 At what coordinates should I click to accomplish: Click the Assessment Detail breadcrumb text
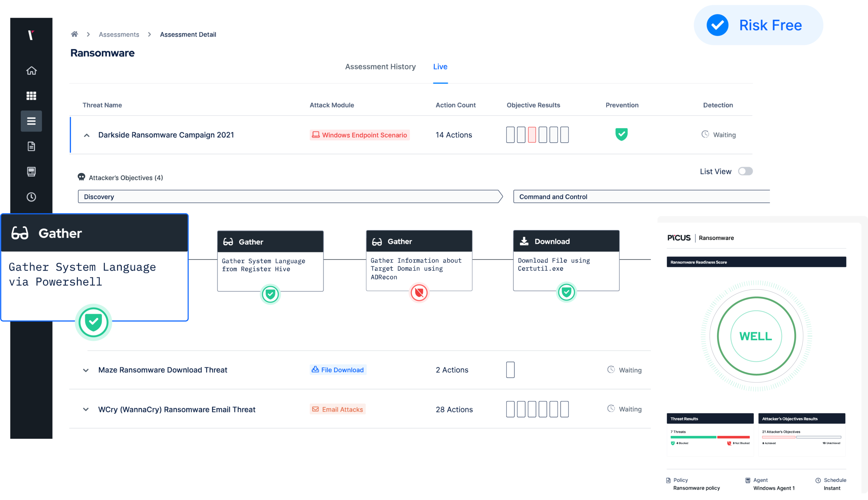(188, 34)
